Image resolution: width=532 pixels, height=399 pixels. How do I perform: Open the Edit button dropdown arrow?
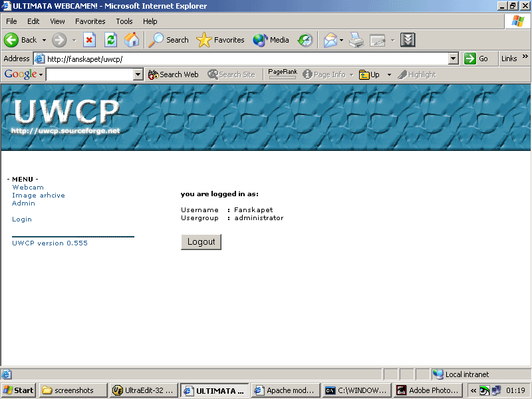(x=392, y=40)
